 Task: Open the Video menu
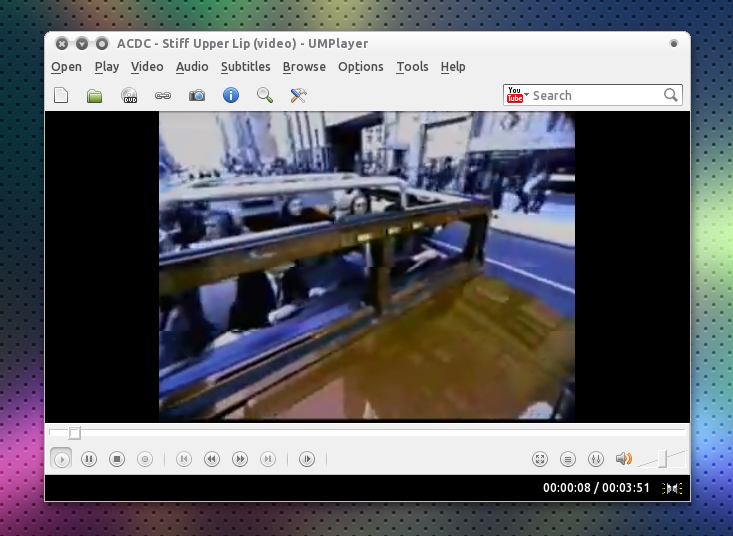coord(147,67)
